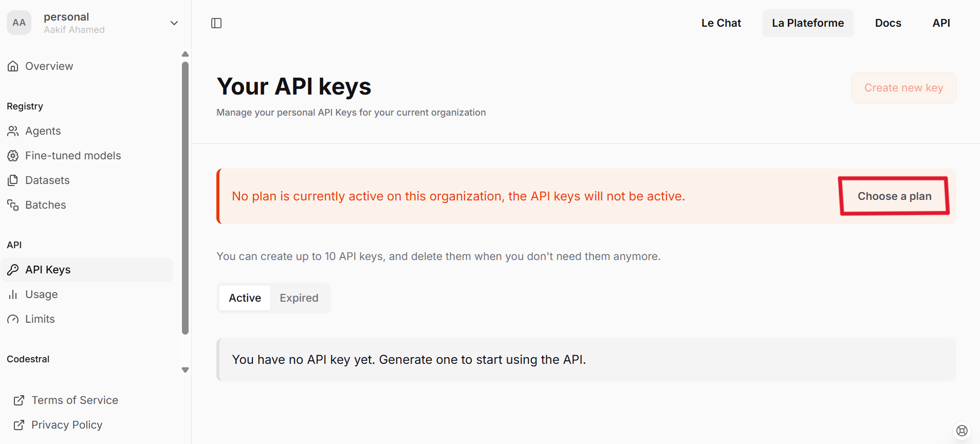This screenshot has height=444, width=980.
Task: Click 'You can create up to 10 API keys' text
Action: pyautogui.click(x=438, y=256)
